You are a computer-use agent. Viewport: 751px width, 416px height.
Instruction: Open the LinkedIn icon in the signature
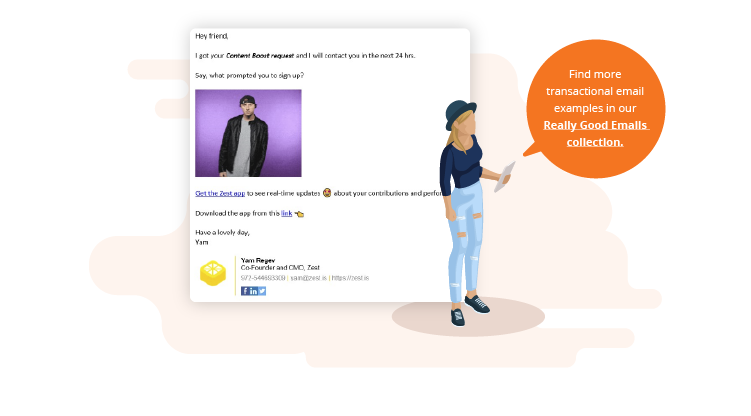[x=253, y=291]
